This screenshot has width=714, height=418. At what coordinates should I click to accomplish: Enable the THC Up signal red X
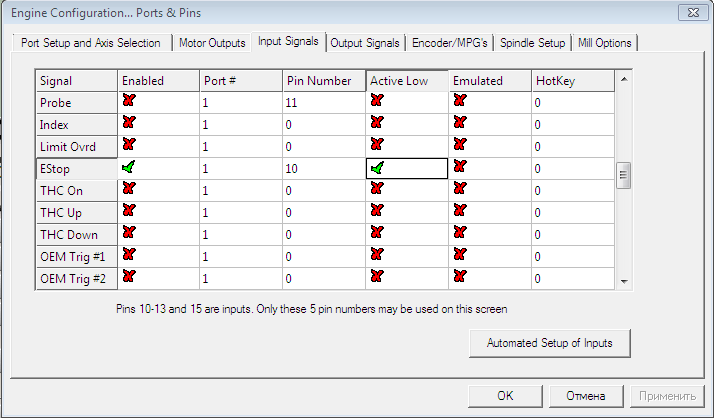(128, 212)
